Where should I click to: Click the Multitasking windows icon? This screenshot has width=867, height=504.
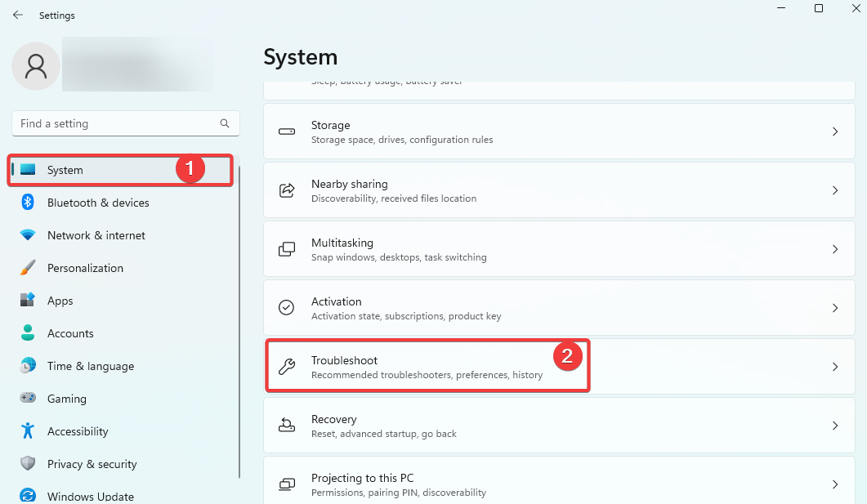tap(287, 249)
